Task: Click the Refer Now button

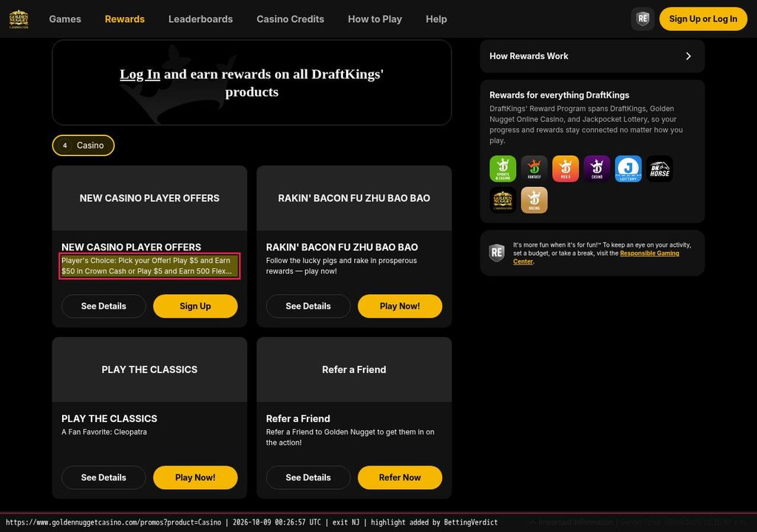Action: (400, 477)
